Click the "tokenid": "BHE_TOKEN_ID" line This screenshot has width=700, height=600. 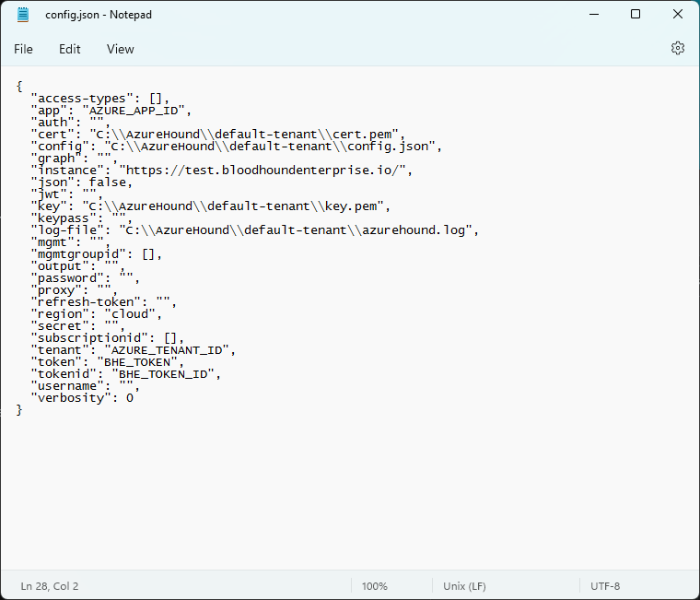[126, 374]
